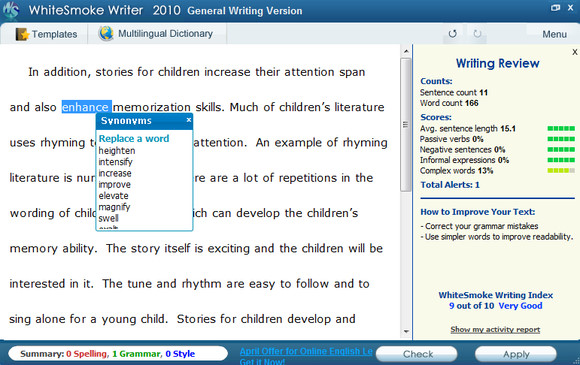The width and height of the screenshot is (580, 365).
Task: Open the Templates tab
Action: [x=46, y=34]
